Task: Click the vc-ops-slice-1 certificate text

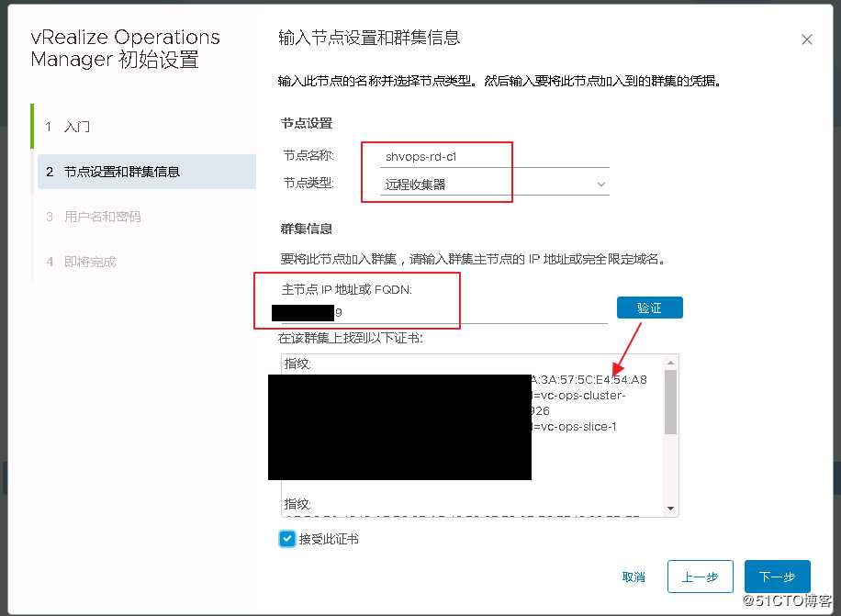Action: 575,427
